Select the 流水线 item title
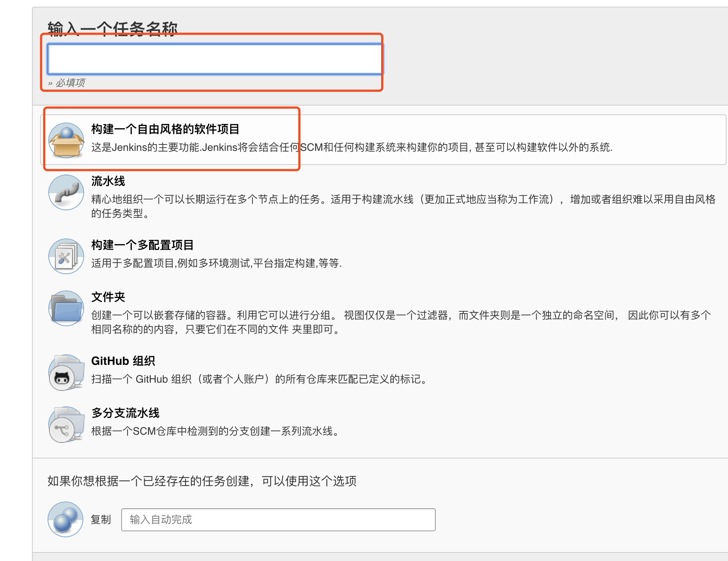 point(108,181)
